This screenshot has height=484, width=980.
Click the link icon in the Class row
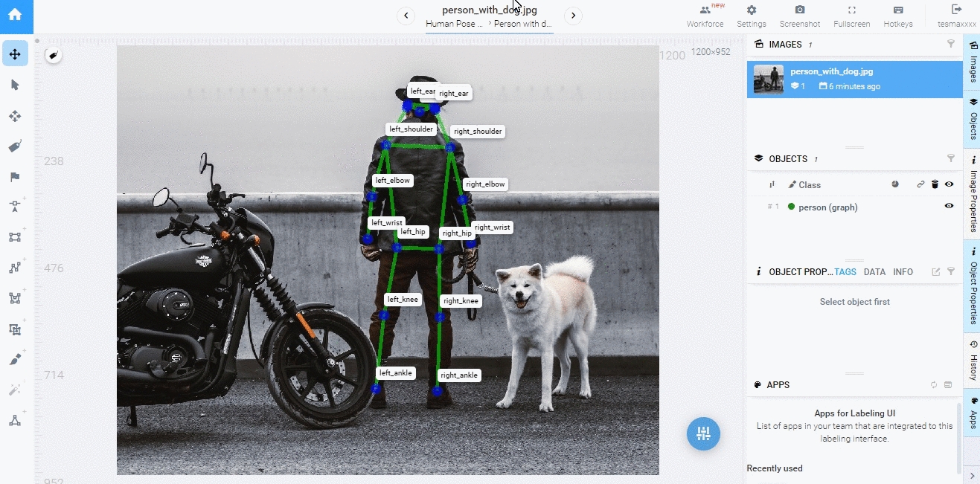coord(920,184)
